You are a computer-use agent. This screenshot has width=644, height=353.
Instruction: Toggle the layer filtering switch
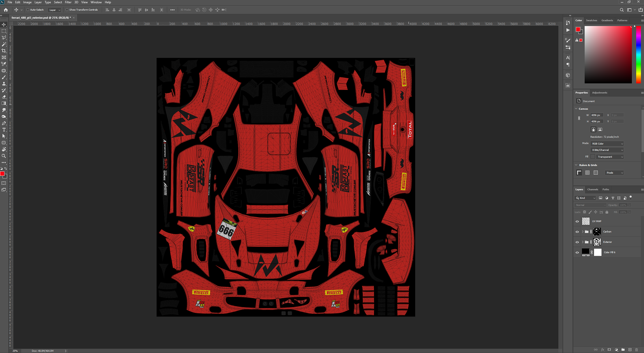pyautogui.click(x=631, y=197)
